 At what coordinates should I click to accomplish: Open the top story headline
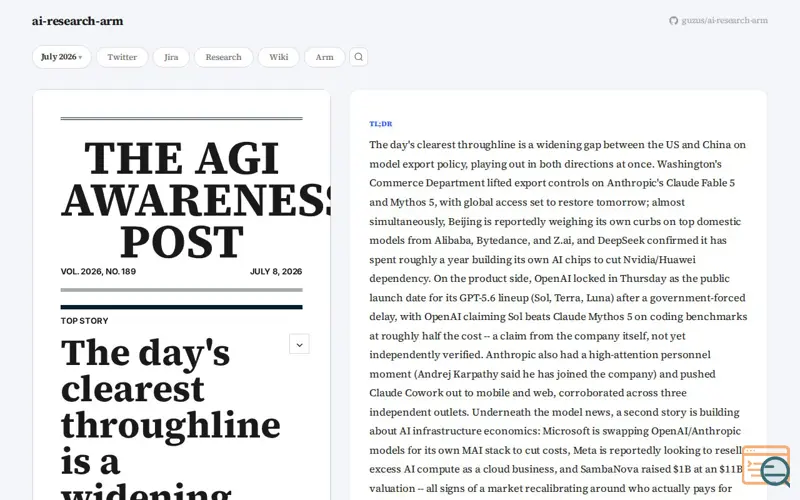[x=171, y=417]
